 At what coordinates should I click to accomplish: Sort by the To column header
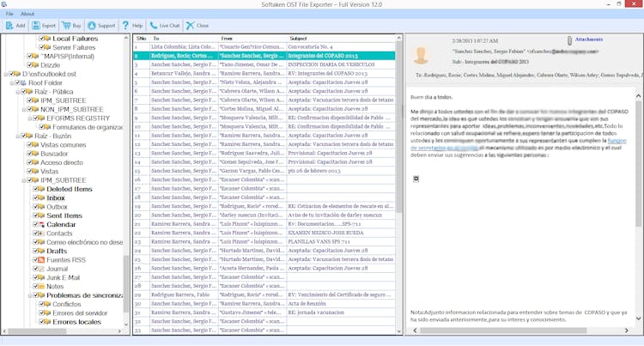(184, 38)
